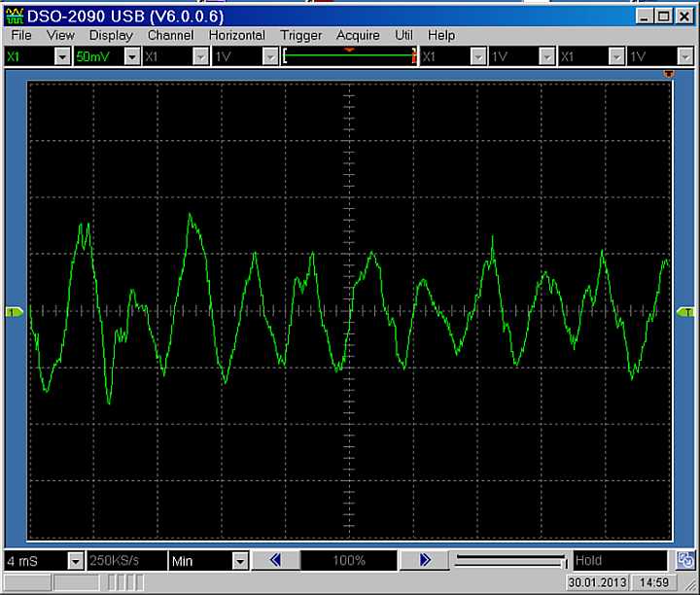The width and height of the screenshot is (700, 595).
Task: Click the green channel 1 level marker on left
Action: [x=14, y=312]
